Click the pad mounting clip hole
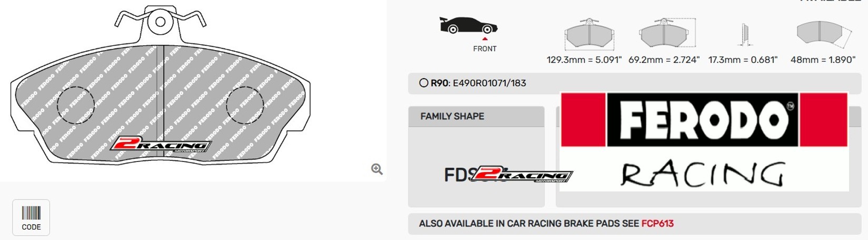Viewport: 868px width, 240px height. pyautogui.click(x=160, y=22)
